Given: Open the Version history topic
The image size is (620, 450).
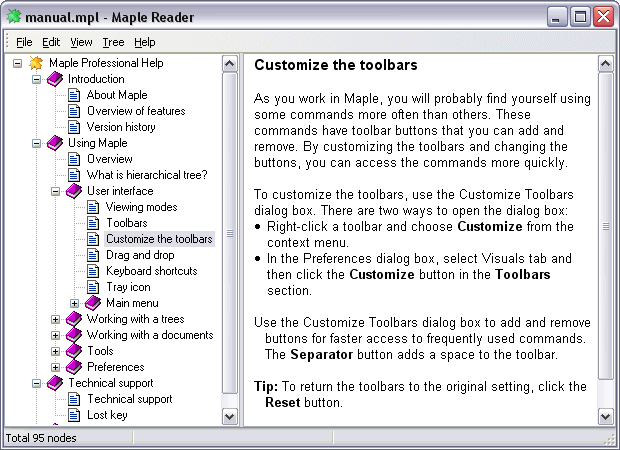Looking at the screenshot, I should click(121, 127).
